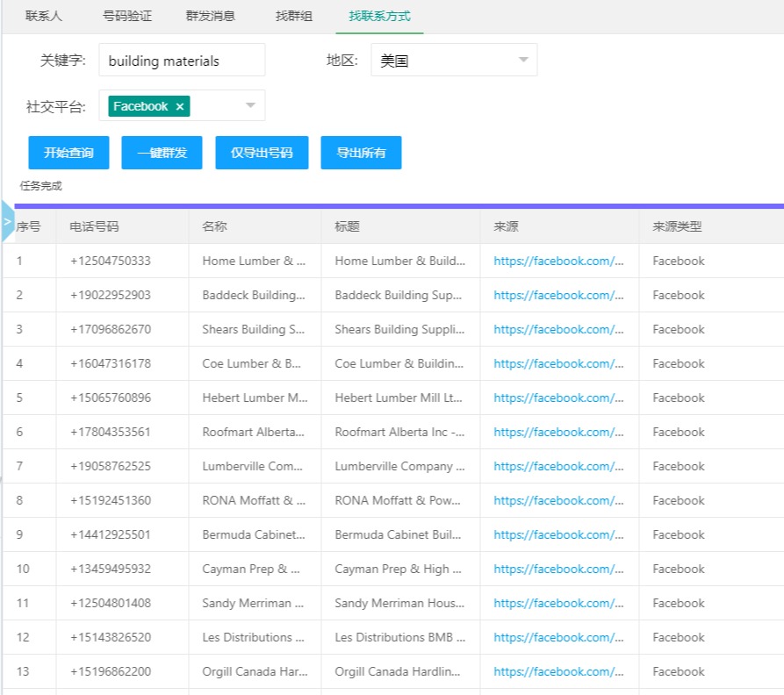This screenshot has width=784, height=695.
Task: Click the 开始查询 button
Action: coord(68,153)
